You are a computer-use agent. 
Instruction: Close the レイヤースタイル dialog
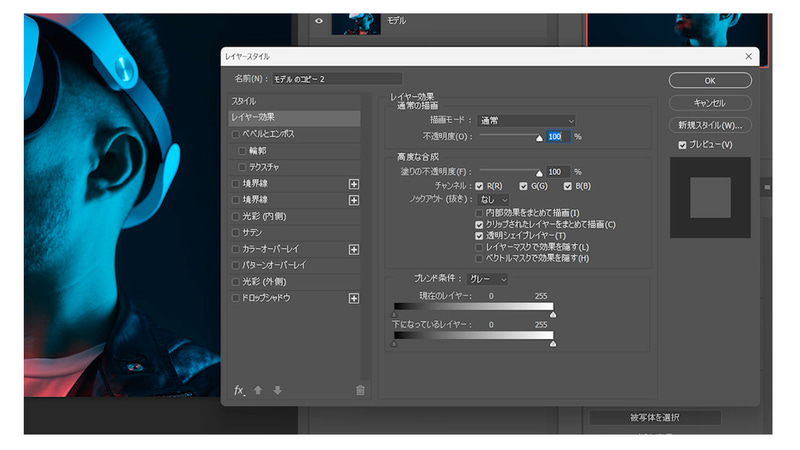tap(748, 56)
